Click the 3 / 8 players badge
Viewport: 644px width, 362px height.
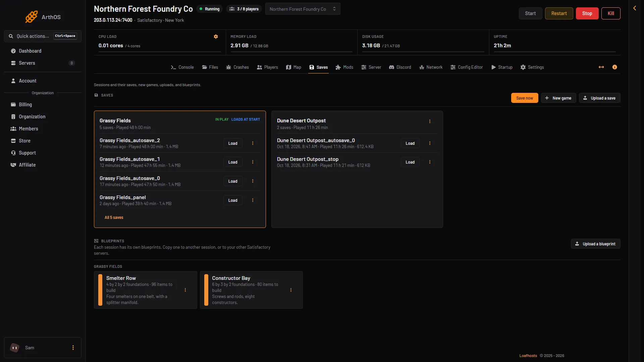(x=244, y=9)
